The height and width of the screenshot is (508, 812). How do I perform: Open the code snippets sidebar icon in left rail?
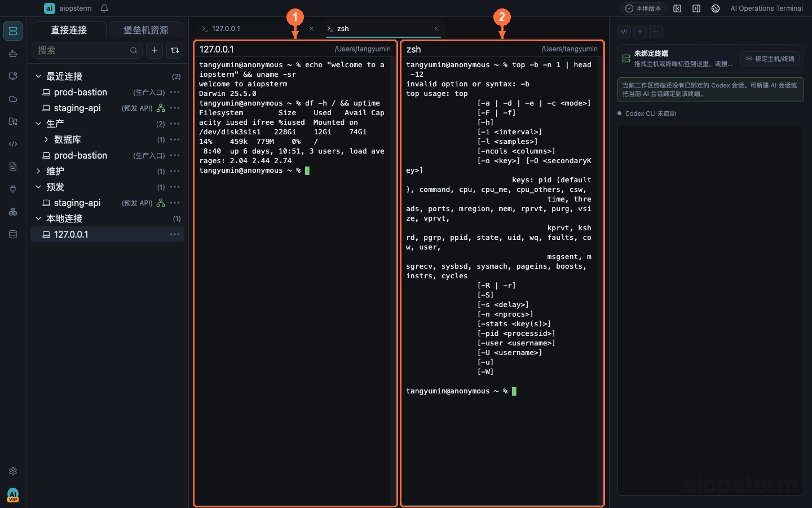[13, 144]
